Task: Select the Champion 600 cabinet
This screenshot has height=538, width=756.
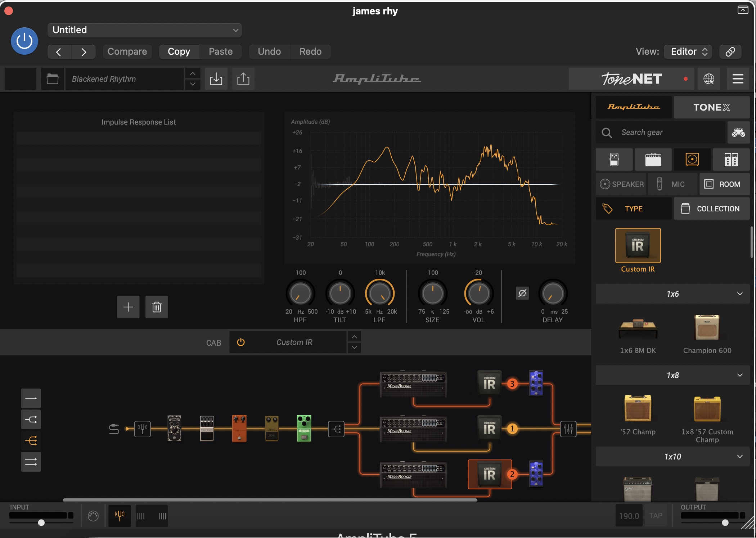Action: point(707,327)
